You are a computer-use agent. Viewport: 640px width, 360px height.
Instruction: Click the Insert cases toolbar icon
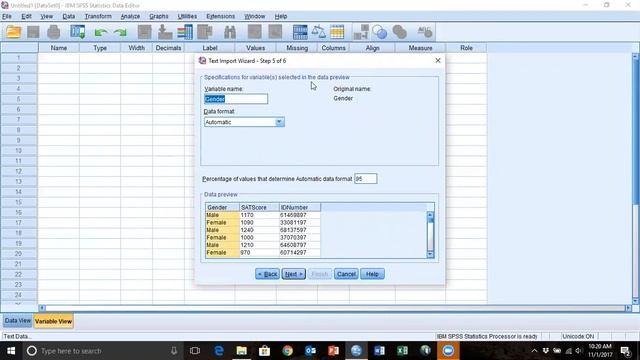[254, 32]
